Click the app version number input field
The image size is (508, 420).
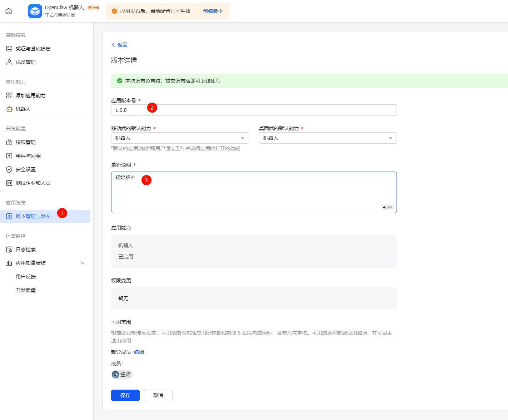click(254, 110)
